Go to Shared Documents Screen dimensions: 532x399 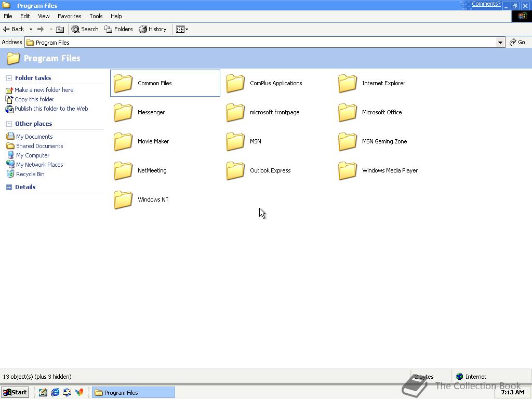click(x=39, y=146)
